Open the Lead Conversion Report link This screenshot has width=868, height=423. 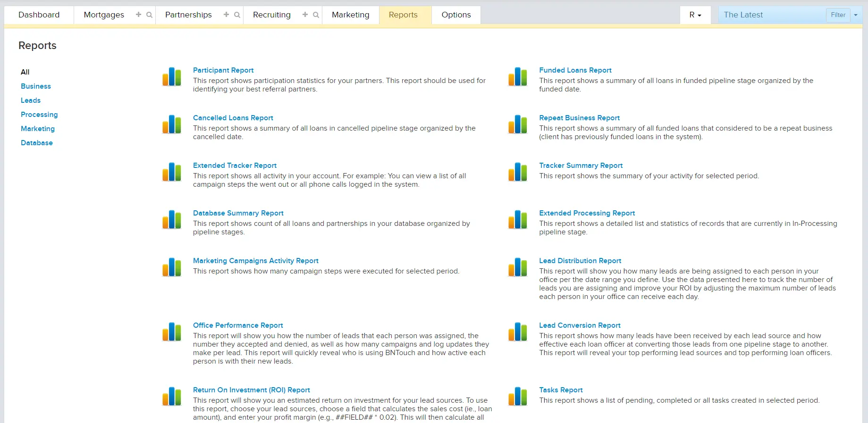tap(580, 325)
